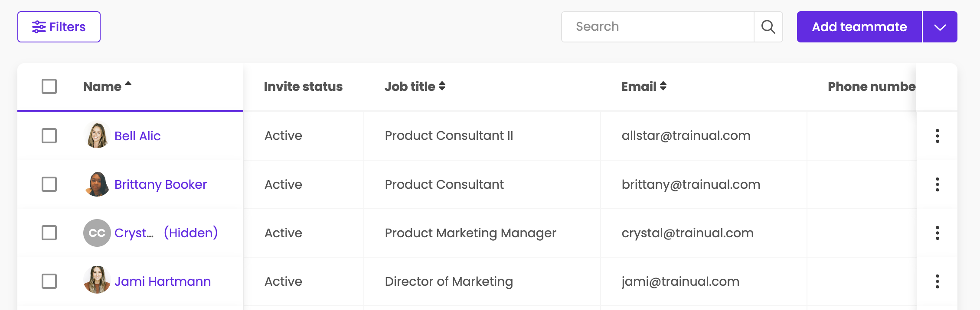Select the Jami Hartmann row checkbox
Screen dimensions: 980x310
coord(49,281)
